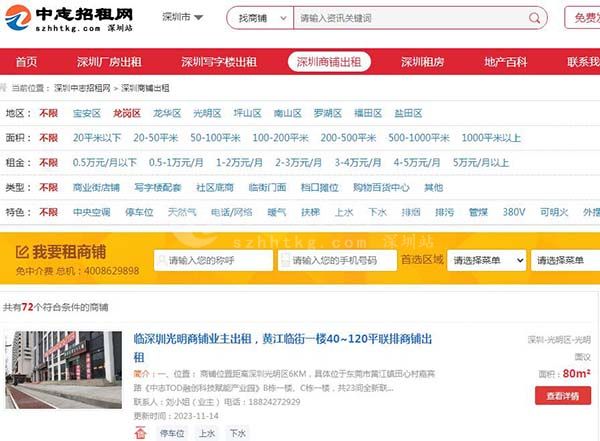Image resolution: width=600 pixels, height=441 pixels.
Task: Filter area 50-100平米
Action: (x=215, y=137)
